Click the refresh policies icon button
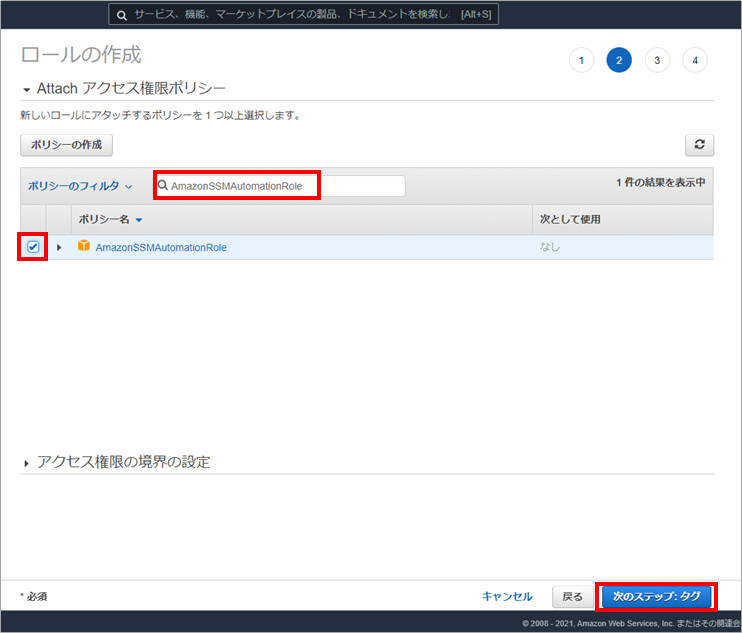The width and height of the screenshot is (742, 633). [699, 144]
